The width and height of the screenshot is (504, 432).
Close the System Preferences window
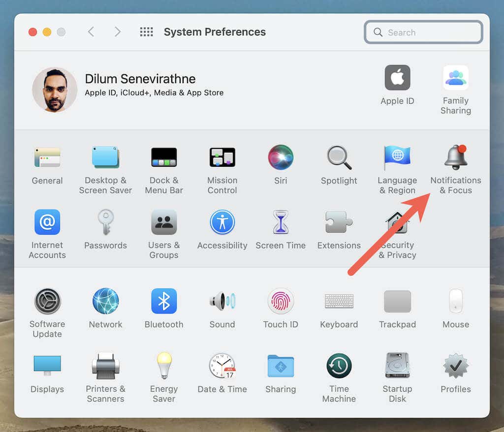33,32
